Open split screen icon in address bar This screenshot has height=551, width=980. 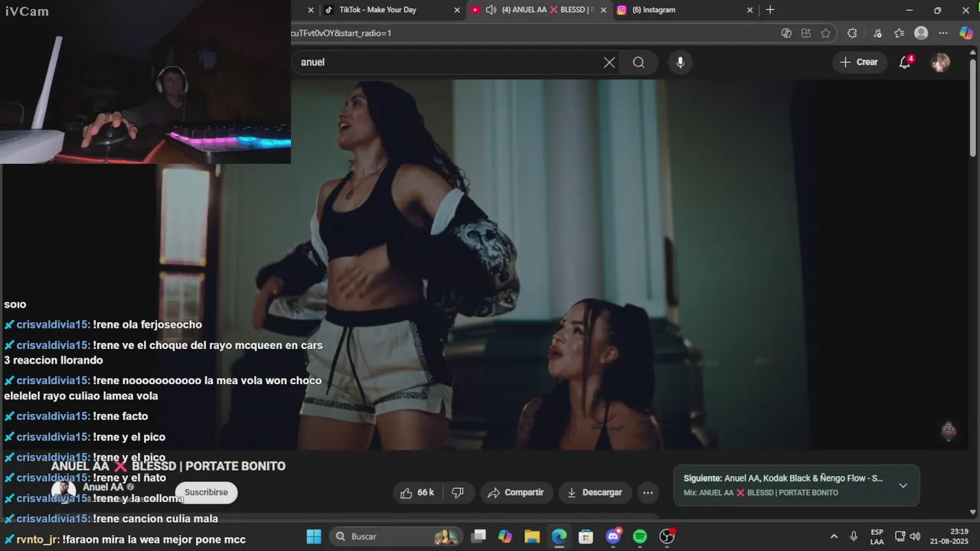[x=805, y=33]
